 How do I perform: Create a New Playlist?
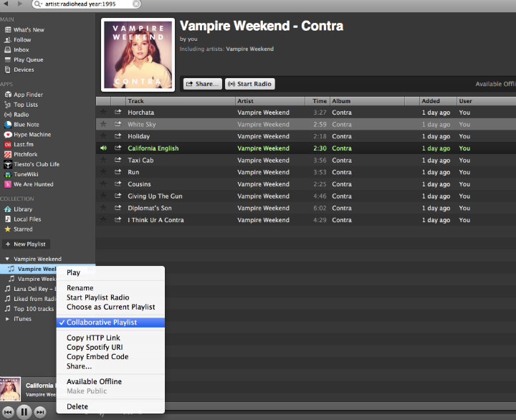click(26, 244)
